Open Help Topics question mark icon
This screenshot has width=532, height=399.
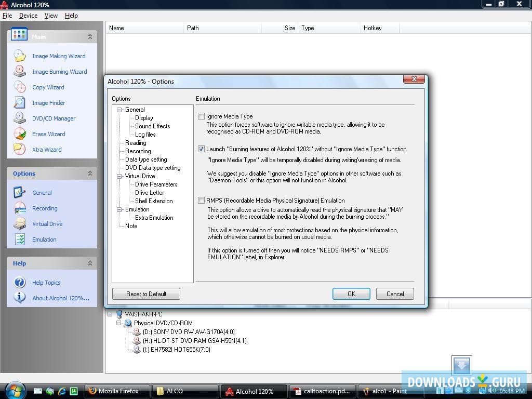pyautogui.click(x=20, y=282)
